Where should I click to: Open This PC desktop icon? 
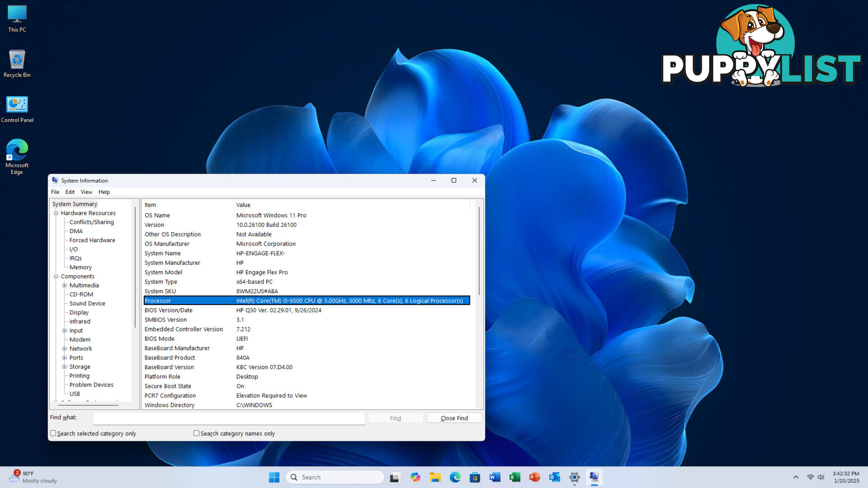[17, 19]
